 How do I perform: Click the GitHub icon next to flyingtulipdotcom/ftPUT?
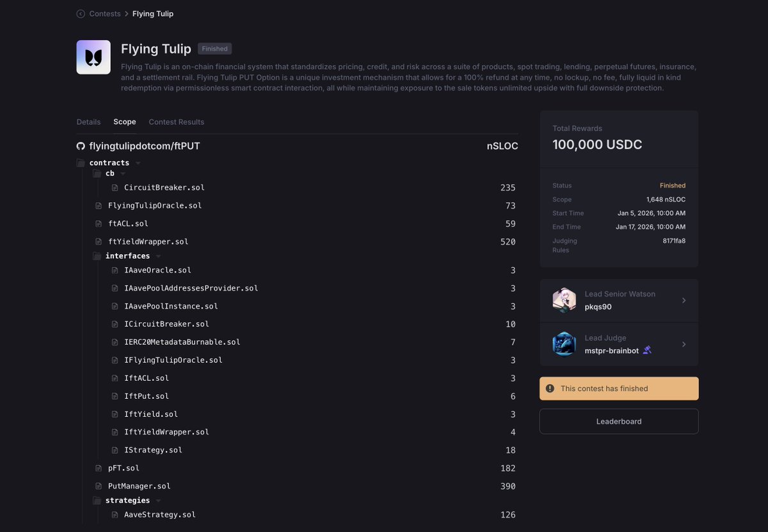coord(81,146)
